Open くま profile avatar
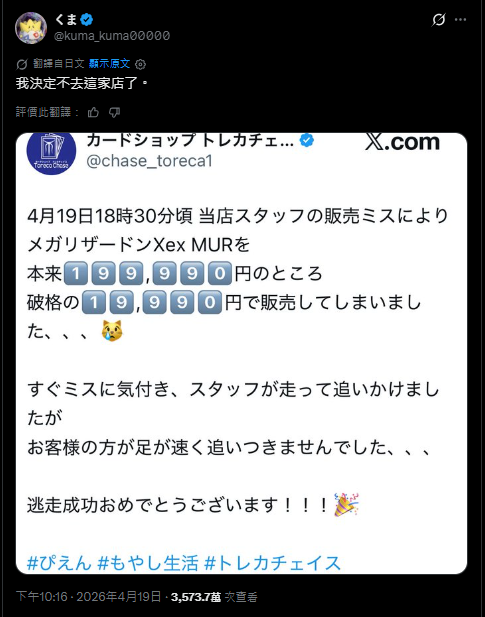The width and height of the screenshot is (485, 617). pos(31,28)
